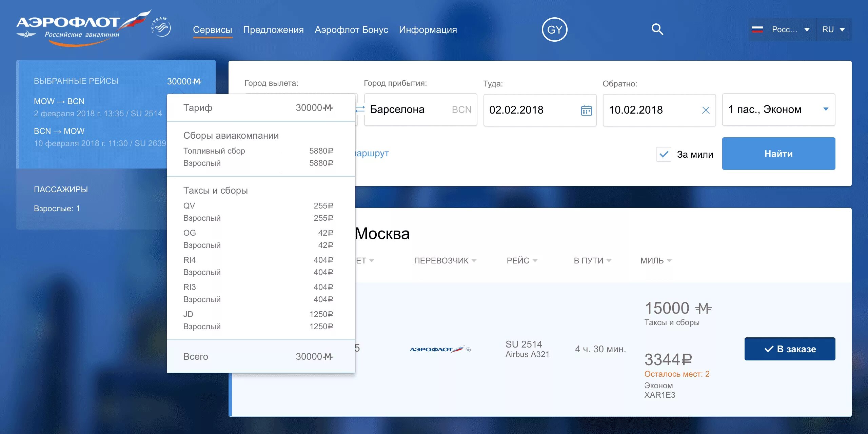Open the RU language dropdown

pos(834,29)
